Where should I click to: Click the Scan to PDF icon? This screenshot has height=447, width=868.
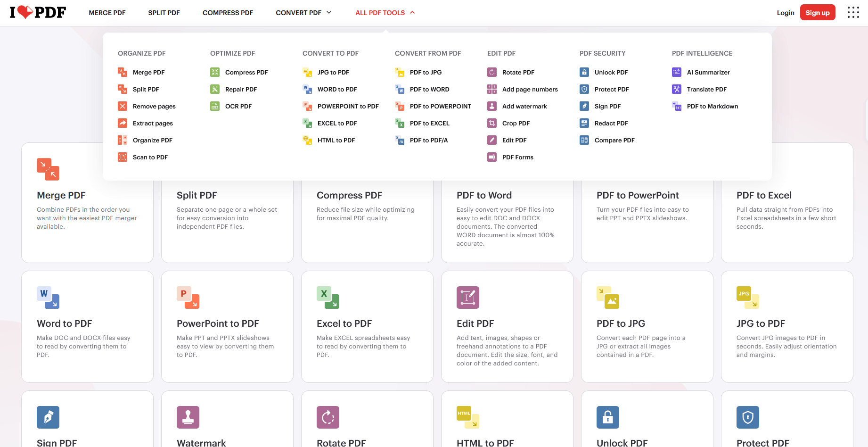pos(123,157)
